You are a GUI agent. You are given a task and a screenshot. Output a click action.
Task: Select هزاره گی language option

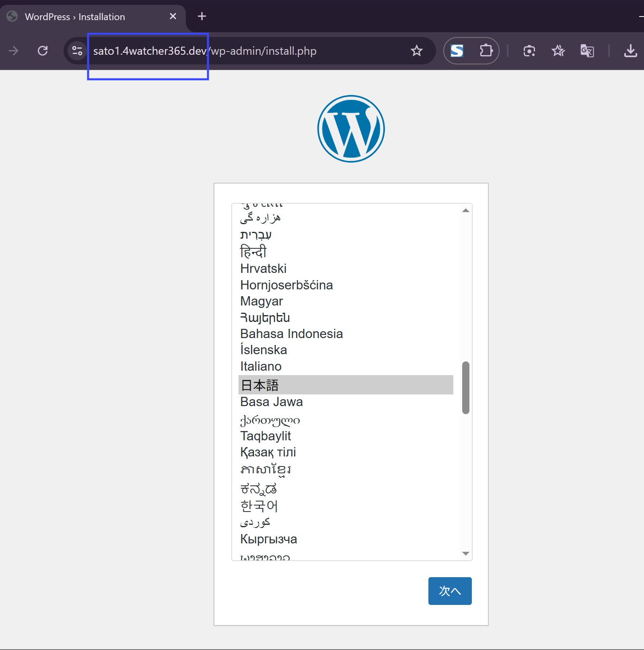click(x=346, y=218)
